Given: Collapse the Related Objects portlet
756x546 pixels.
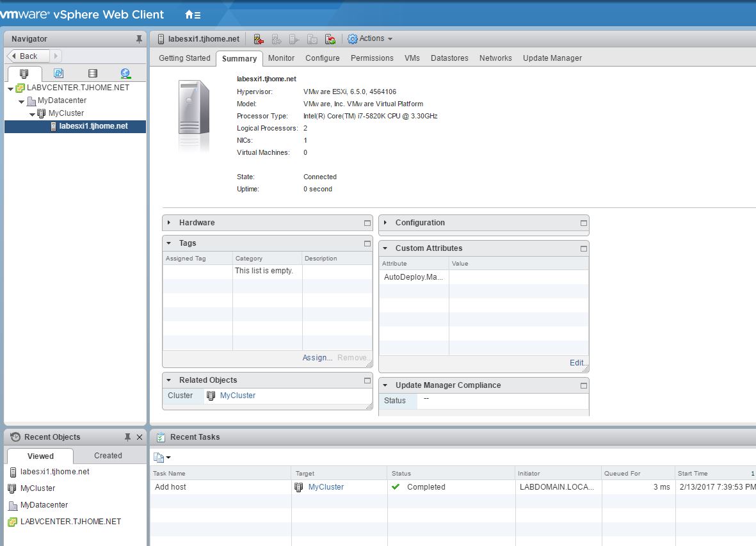Looking at the screenshot, I should tap(169, 380).
